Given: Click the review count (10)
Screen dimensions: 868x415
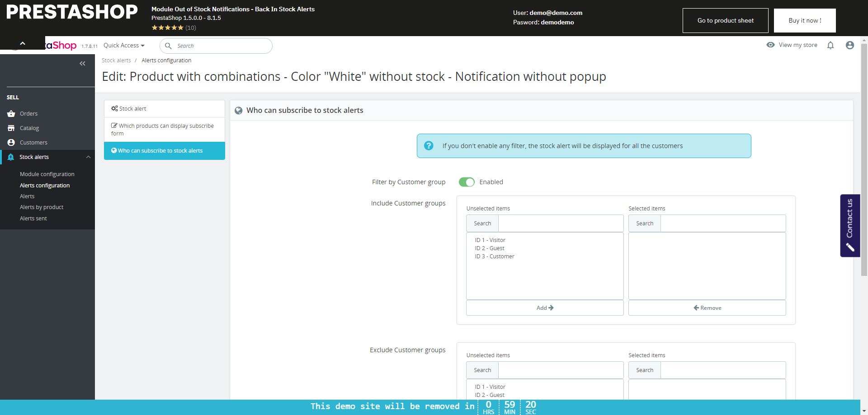Looking at the screenshot, I should click(191, 28).
